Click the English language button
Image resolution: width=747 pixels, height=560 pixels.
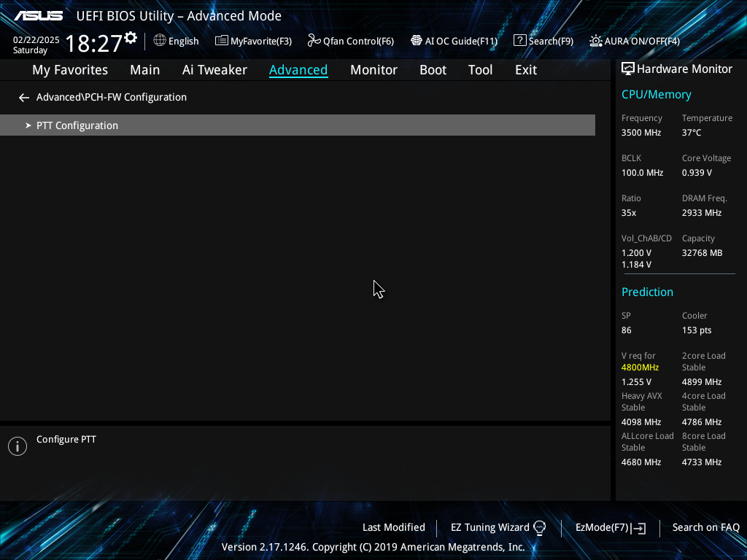(x=183, y=42)
